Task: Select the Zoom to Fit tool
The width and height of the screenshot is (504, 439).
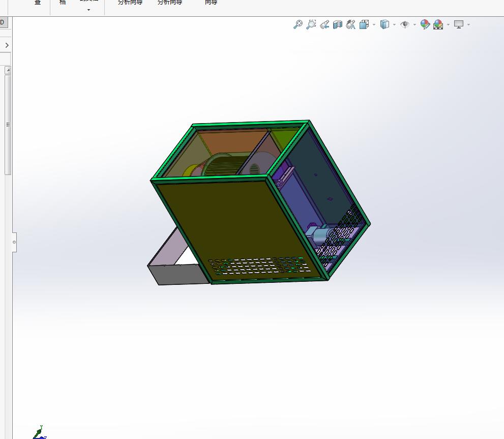Action: [299, 24]
